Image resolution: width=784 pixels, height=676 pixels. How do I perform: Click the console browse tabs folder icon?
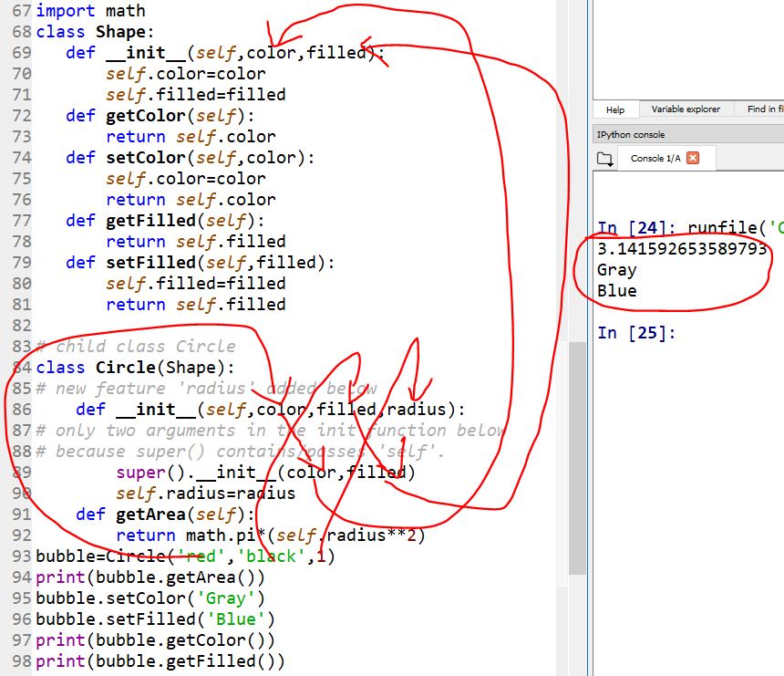point(604,159)
